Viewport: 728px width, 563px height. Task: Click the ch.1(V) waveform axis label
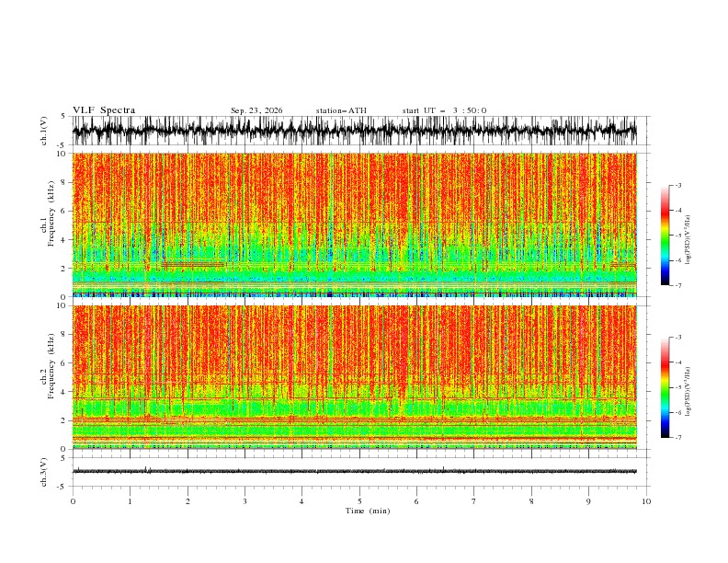pos(44,131)
